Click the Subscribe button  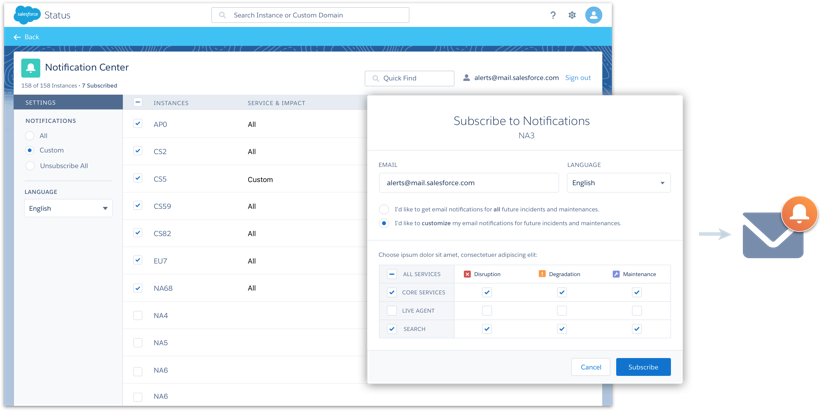point(643,367)
